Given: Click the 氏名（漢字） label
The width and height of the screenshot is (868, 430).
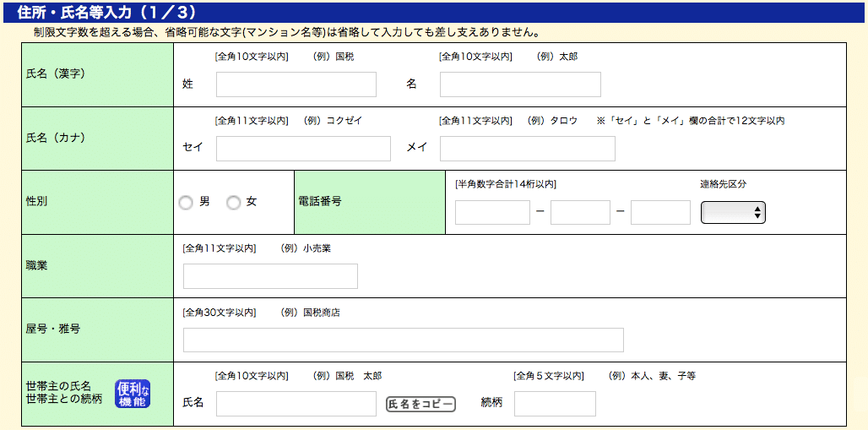Looking at the screenshot, I should 56,73.
